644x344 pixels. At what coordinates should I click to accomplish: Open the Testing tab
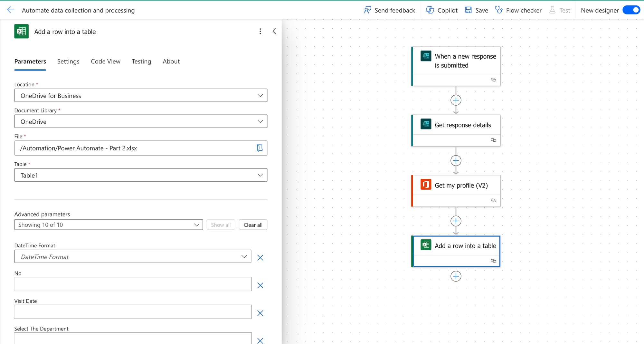[141, 61]
